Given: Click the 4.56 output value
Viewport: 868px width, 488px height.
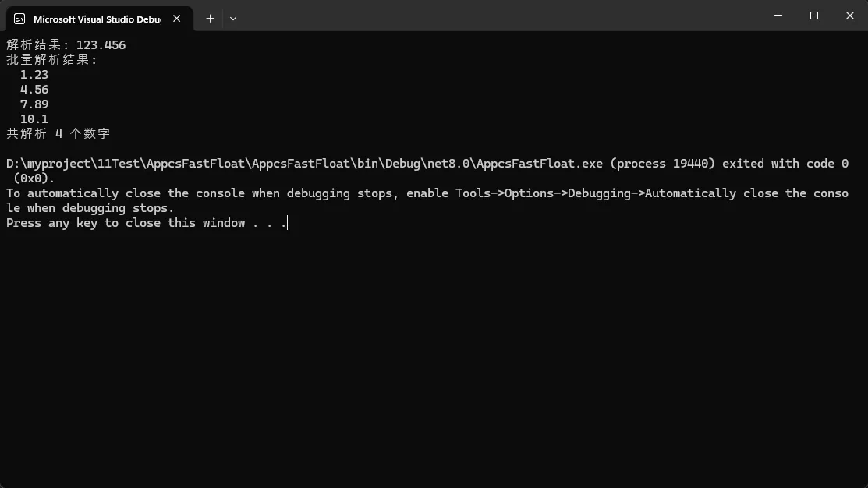Looking at the screenshot, I should coord(34,90).
